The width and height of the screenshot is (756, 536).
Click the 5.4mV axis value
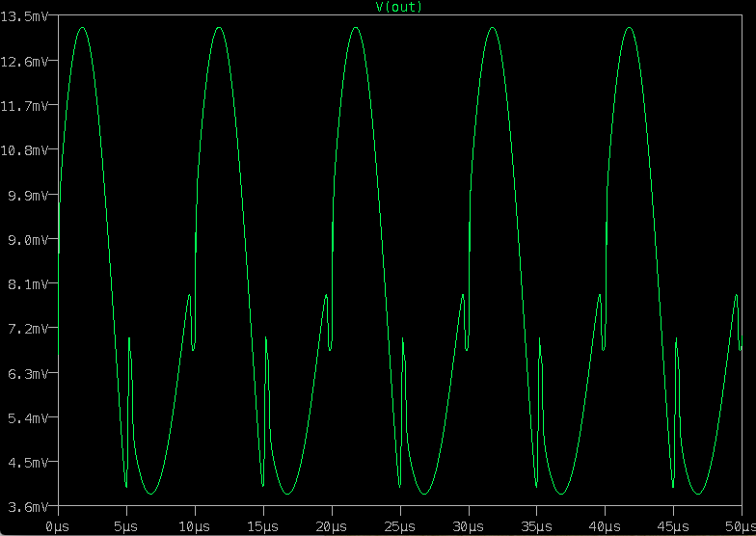[x=28, y=418]
